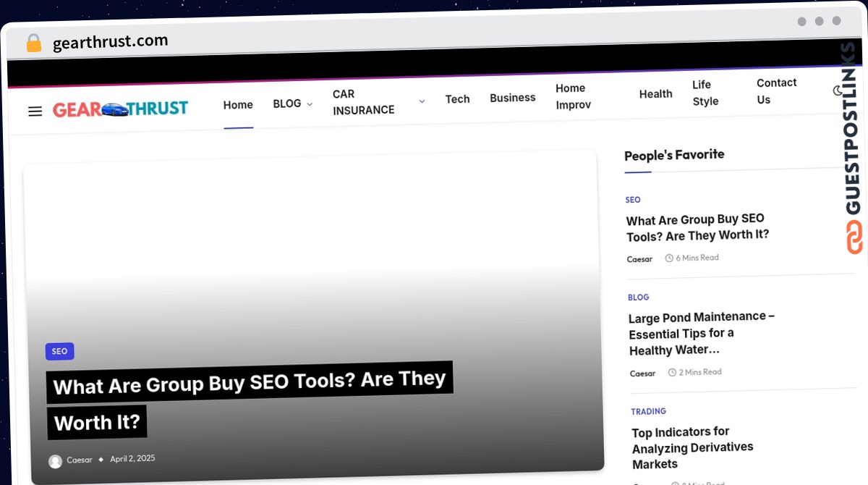
Task: Click the SEO badge on featured post
Action: coord(59,352)
